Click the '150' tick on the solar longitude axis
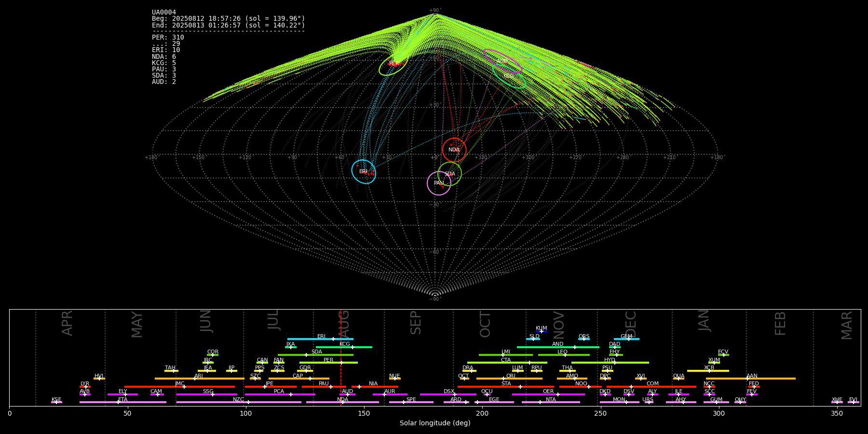Image resolution: width=868 pixels, height=434 pixels. pos(364,413)
